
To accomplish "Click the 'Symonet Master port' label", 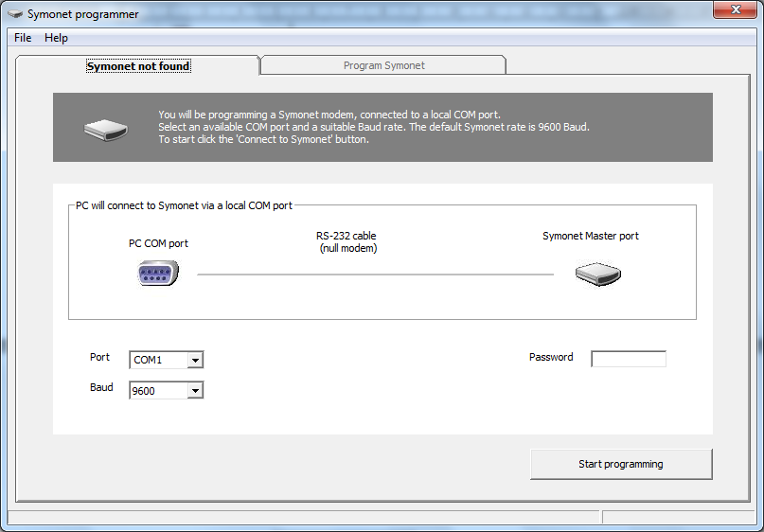I will tap(591, 236).
